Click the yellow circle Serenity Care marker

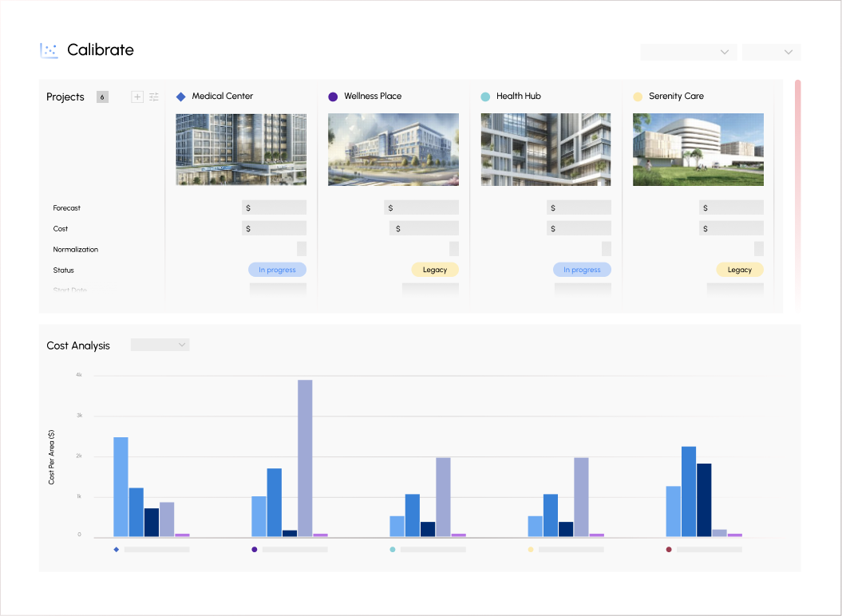coord(638,97)
